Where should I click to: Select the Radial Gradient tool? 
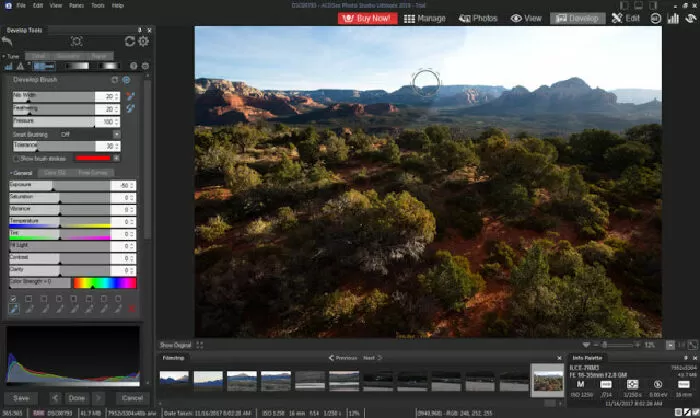click(109, 66)
